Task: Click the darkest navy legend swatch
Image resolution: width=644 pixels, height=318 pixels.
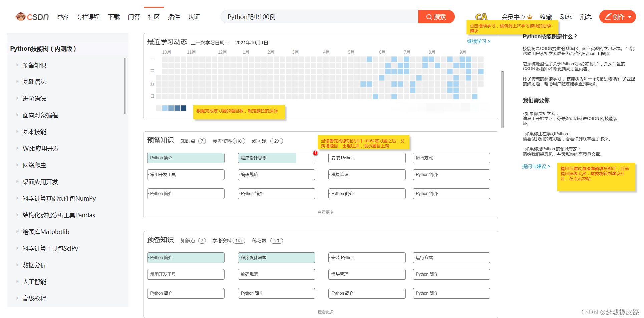Action: click(184, 108)
